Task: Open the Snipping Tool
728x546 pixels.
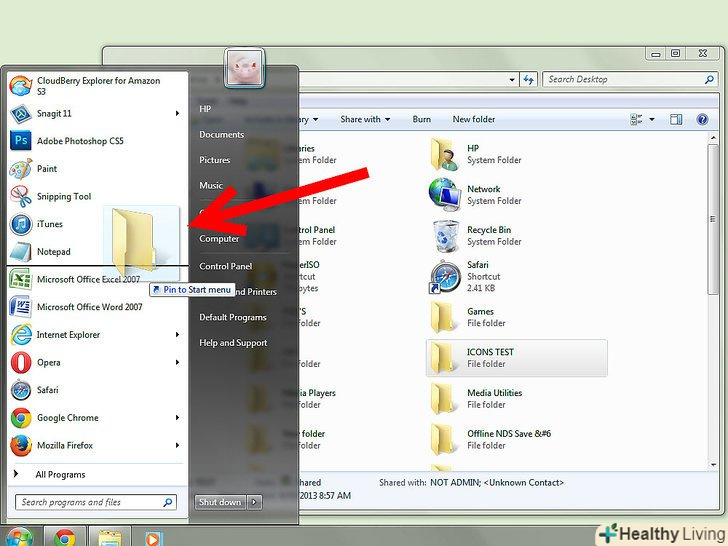Action: pyautogui.click(x=98, y=196)
